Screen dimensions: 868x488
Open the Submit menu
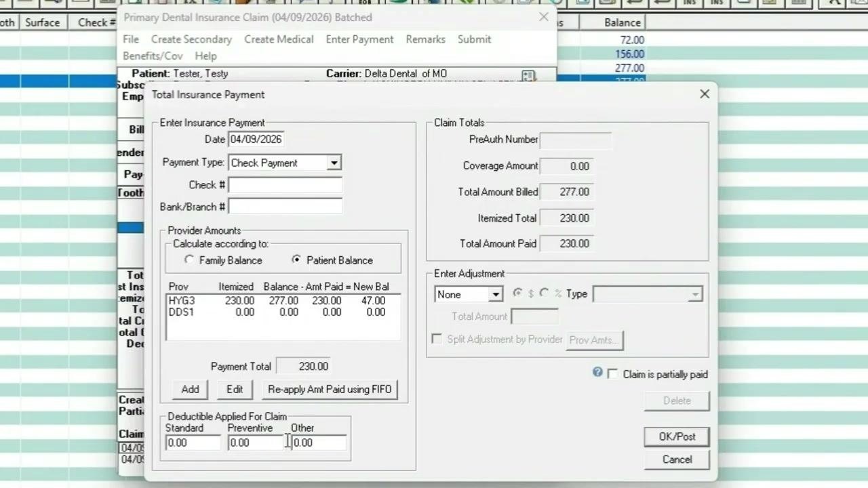click(x=474, y=39)
